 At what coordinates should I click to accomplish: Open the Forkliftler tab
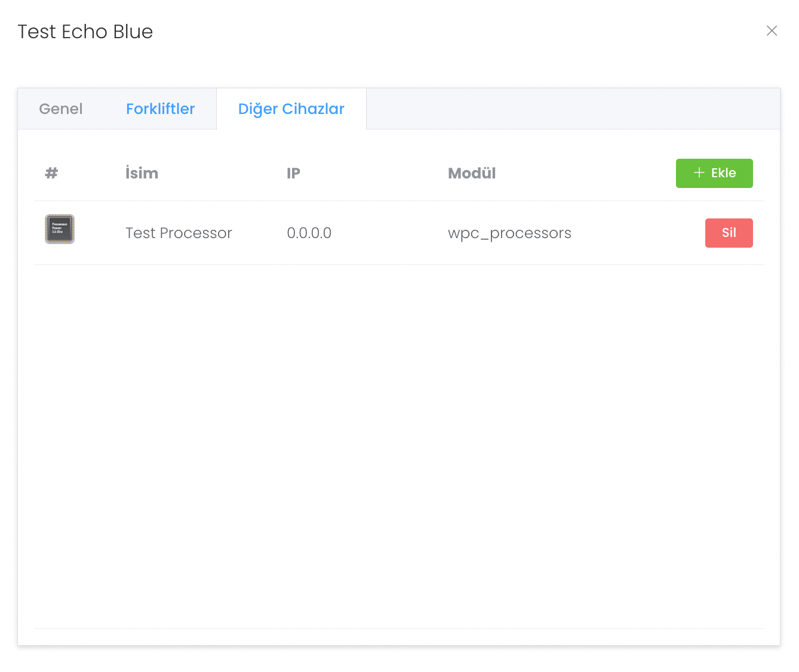point(160,109)
